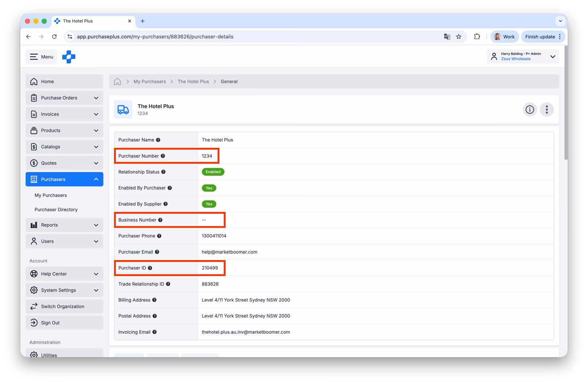Click help icon next to Purchaser Phone
The width and height of the screenshot is (588, 384).
pyautogui.click(x=159, y=236)
